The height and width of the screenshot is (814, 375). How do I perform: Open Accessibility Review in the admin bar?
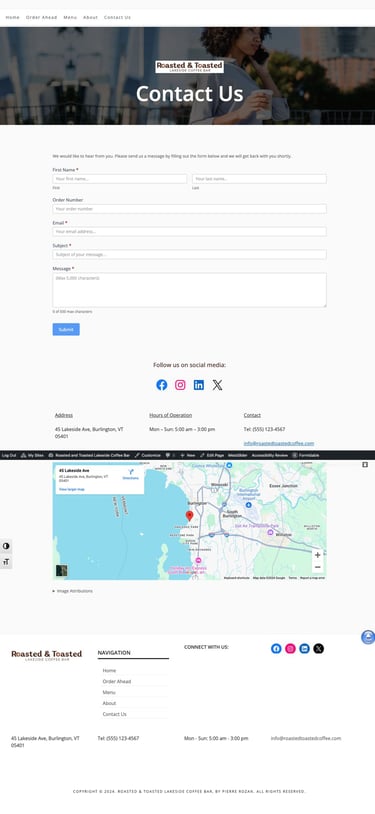click(x=270, y=455)
